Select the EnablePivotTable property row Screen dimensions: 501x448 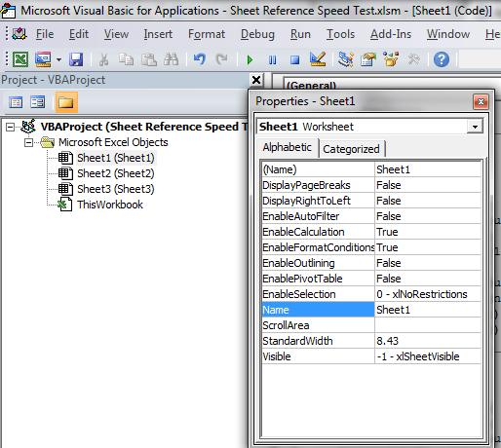tap(371, 279)
